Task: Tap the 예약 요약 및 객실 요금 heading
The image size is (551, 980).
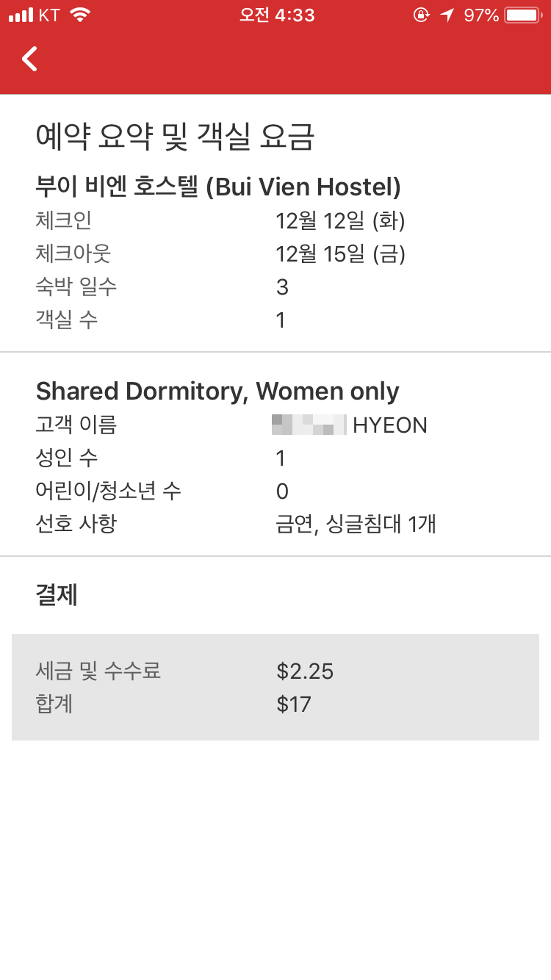Action: click(x=175, y=137)
